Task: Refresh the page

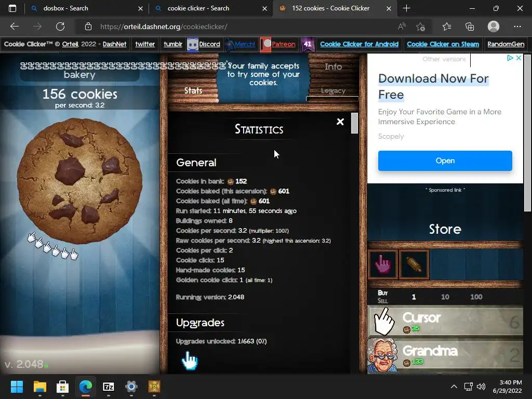Action: pyautogui.click(x=60, y=26)
